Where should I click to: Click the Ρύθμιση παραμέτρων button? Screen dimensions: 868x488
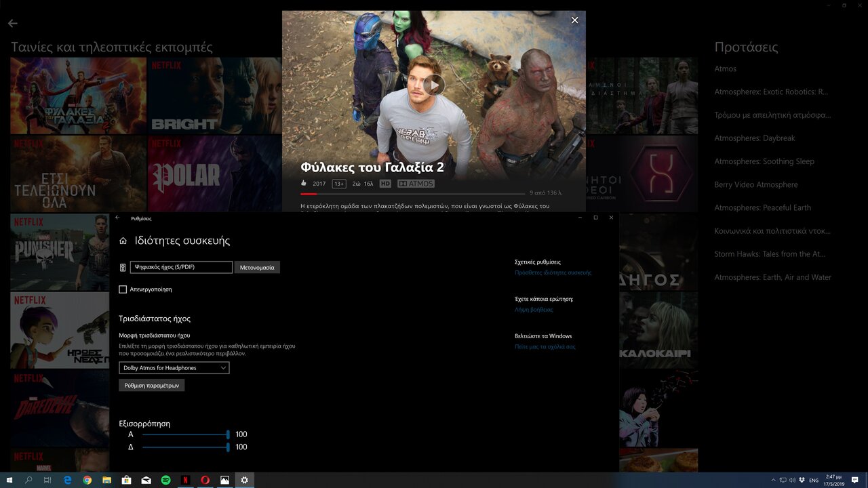click(152, 385)
